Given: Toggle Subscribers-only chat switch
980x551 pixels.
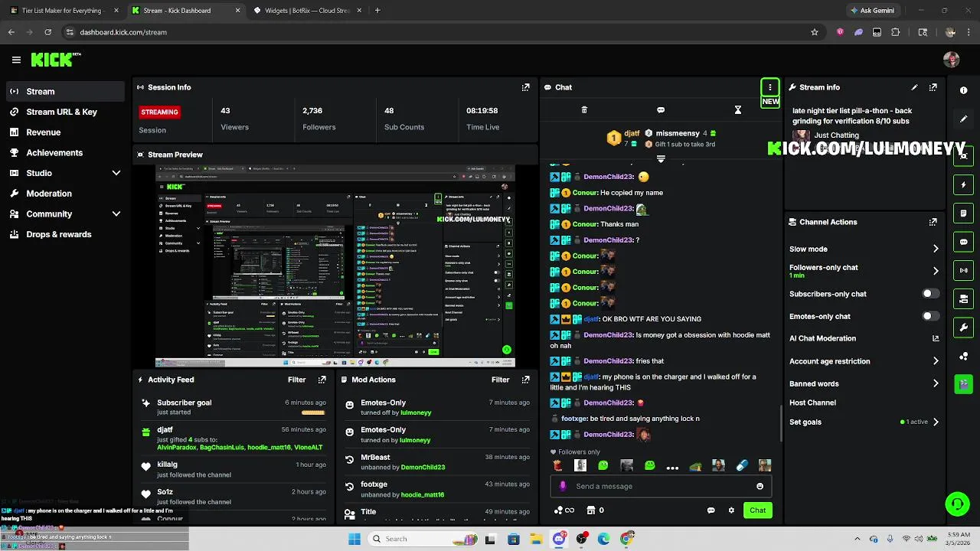Looking at the screenshot, I should point(930,294).
